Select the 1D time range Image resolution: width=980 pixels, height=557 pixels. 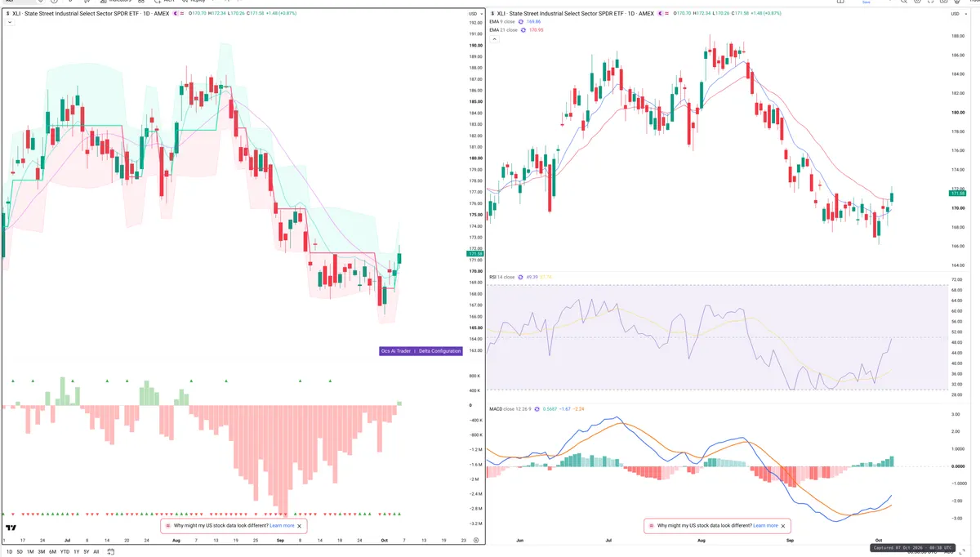coord(10,552)
